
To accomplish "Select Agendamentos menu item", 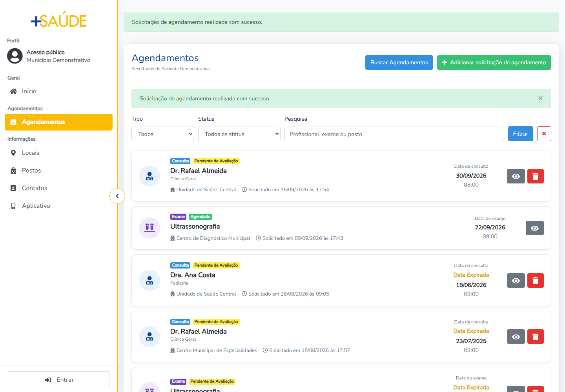I will coord(58,122).
